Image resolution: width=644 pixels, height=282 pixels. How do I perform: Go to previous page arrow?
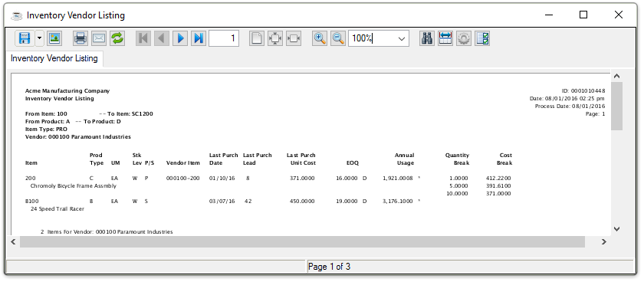pyautogui.click(x=162, y=38)
